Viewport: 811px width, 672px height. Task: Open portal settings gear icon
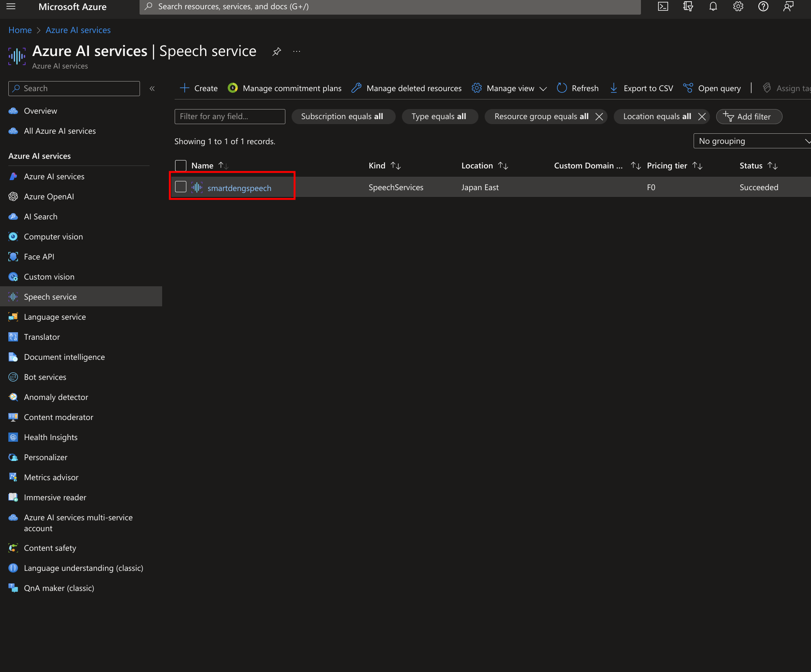tap(738, 6)
